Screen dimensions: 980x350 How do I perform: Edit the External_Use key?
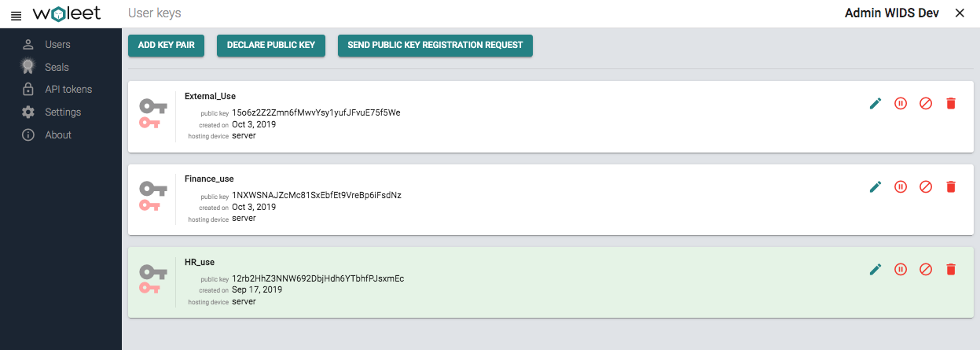tap(875, 104)
